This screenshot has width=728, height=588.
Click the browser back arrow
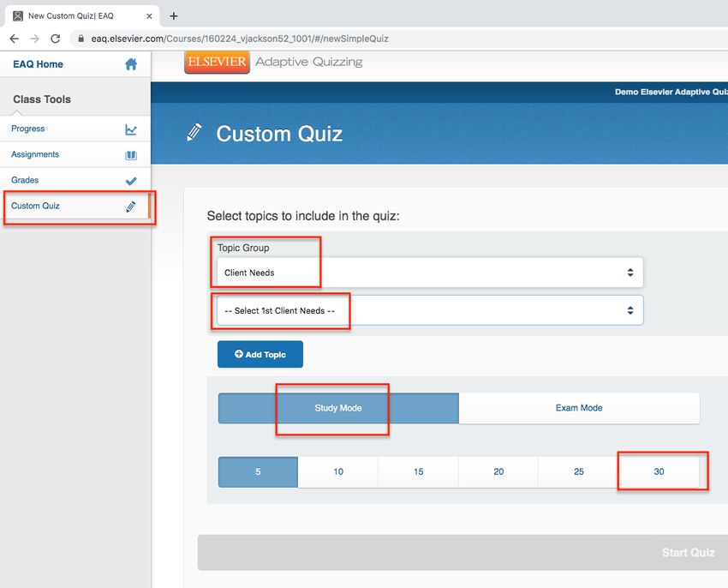click(x=15, y=39)
